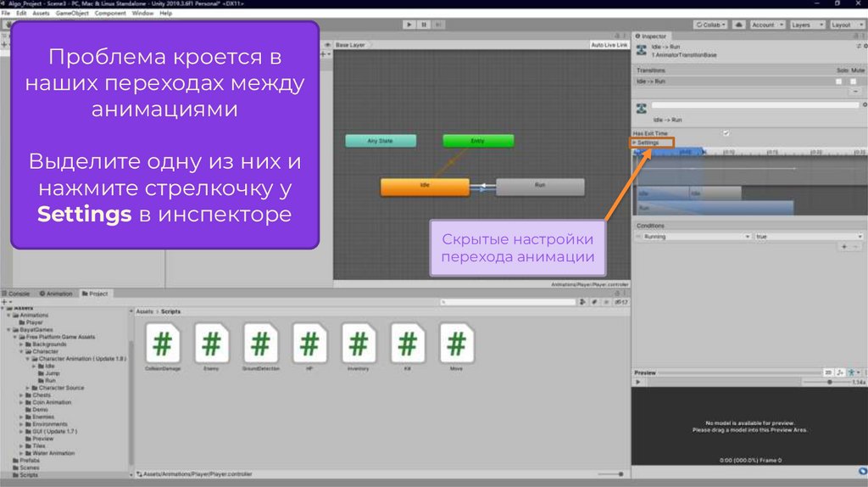Click the Animator parameters add (+) button

point(325,54)
